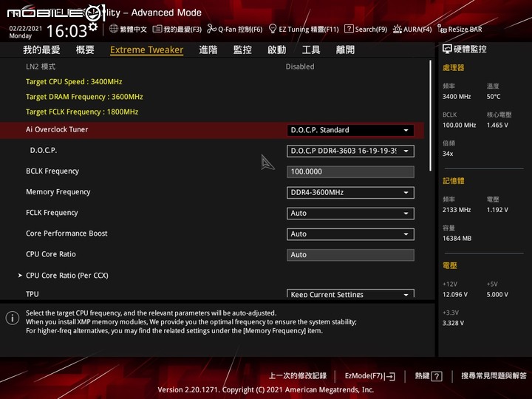The width and height of the screenshot is (532, 399).
Task: Click the 16:03 clock display
Action: (66, 31)
